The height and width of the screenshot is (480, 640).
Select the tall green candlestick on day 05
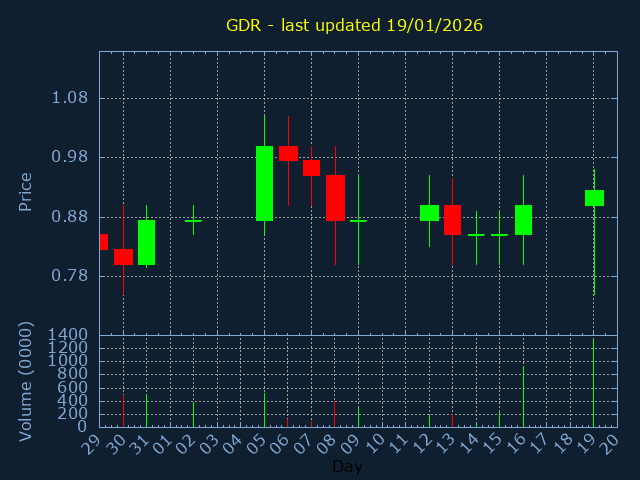(x=264, y=183)
